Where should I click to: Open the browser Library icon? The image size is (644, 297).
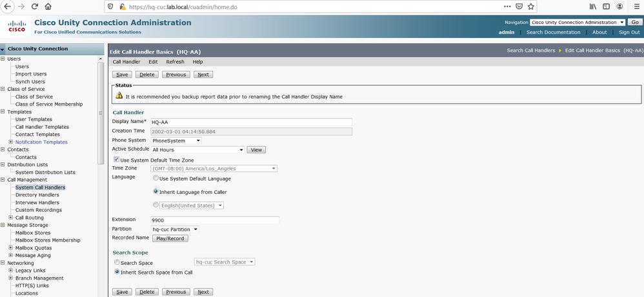click(592, 6)
